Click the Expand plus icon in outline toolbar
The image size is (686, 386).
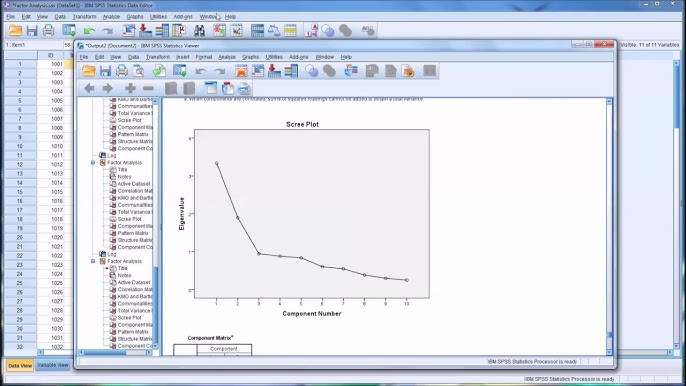point(130,88)
